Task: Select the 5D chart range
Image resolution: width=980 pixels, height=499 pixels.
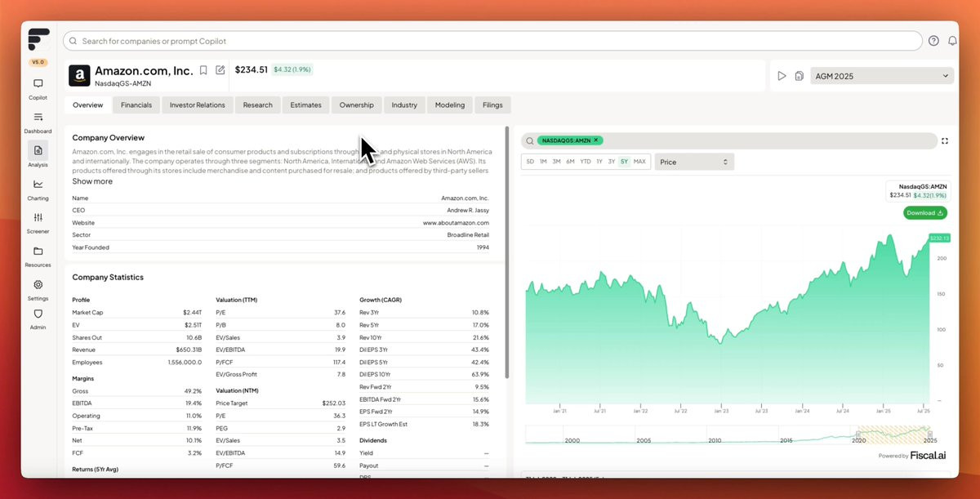Action: coord(530,162)
